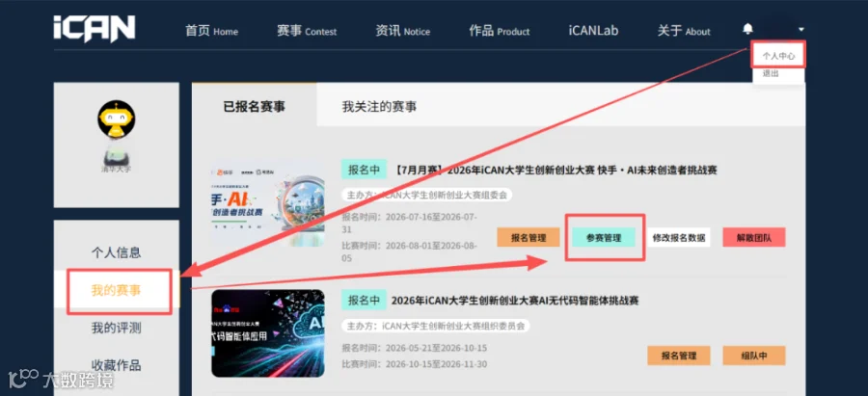Click 报名时间 2026-05-21至2026-10-15 text
Viewport: 868px width, 396px height.
(x=415, y=349)
